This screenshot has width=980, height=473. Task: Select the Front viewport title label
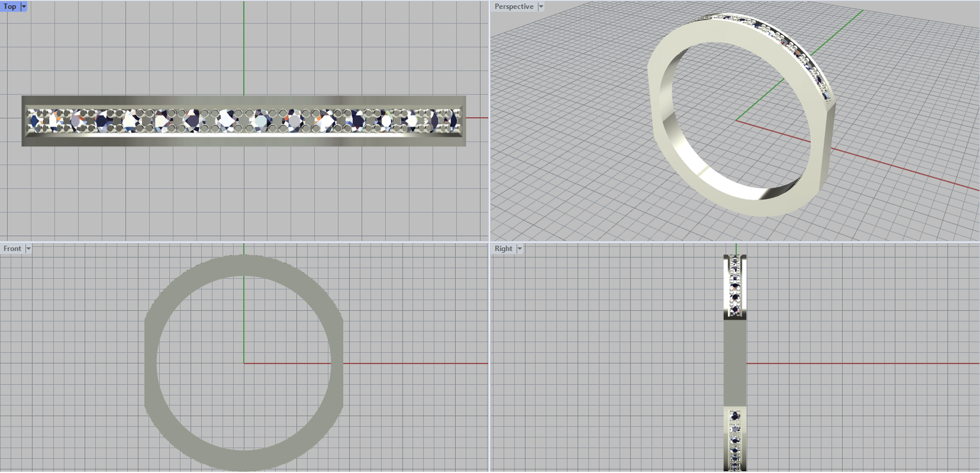pos(12,249)
